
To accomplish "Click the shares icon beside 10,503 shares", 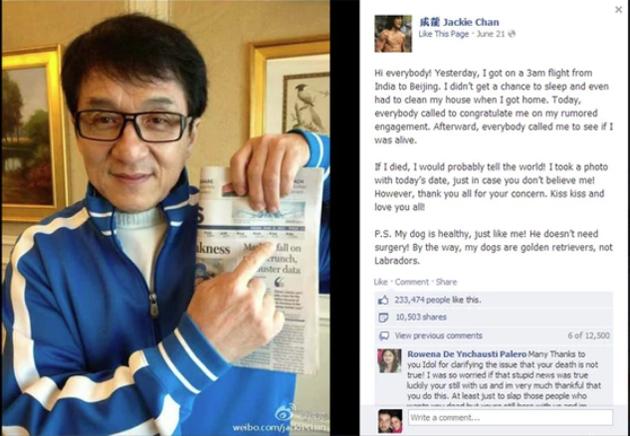I will coord(384,317).
